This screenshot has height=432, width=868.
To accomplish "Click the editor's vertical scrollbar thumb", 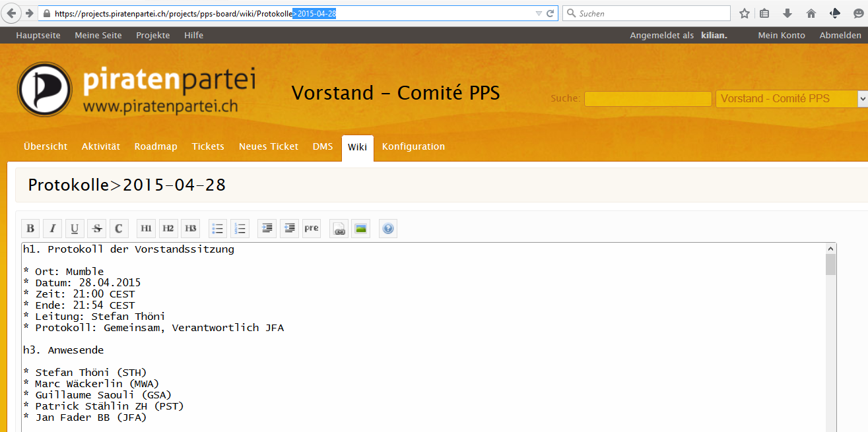I will [830, 264].
